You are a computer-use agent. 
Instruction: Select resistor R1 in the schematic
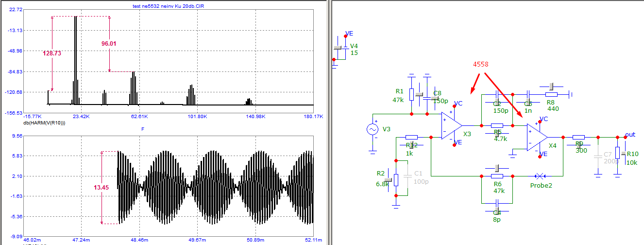[x=412, y=95]
